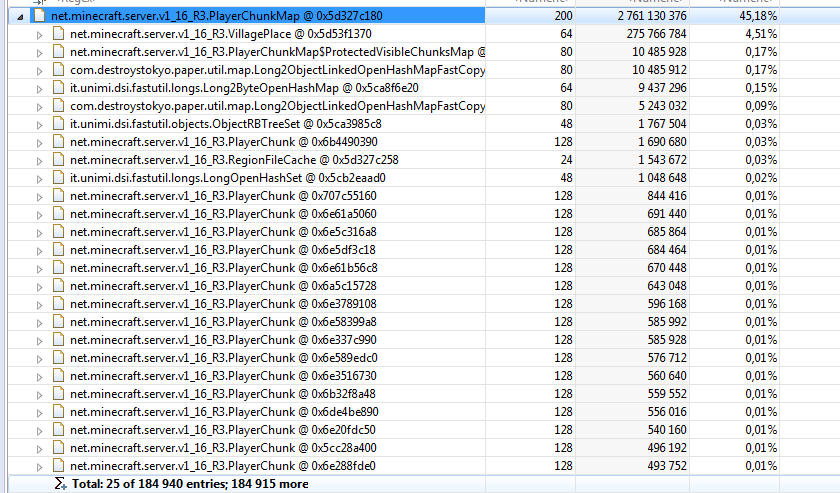
Task: Expand PlayerChunk @ 0x6e61a5060 row
Action: 39,215
